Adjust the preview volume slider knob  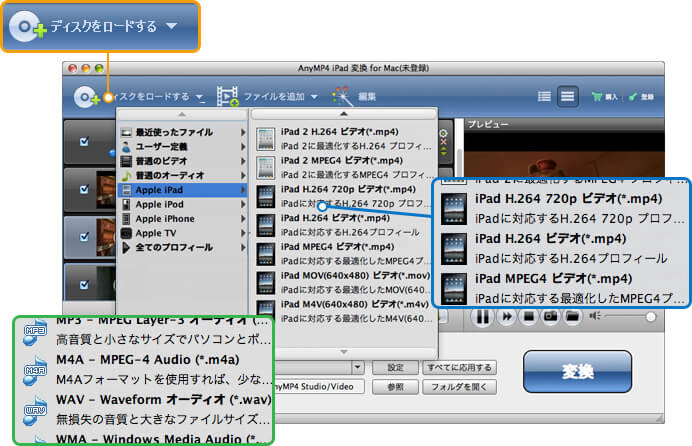point(650,317)
